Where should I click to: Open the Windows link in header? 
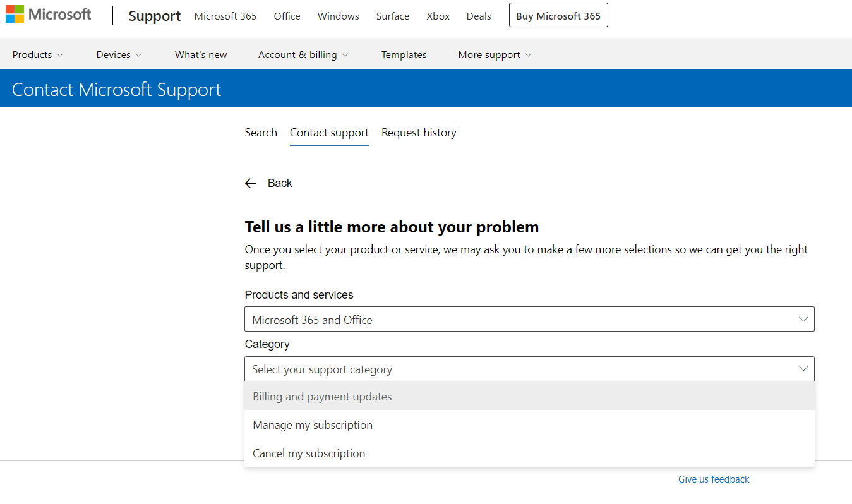point(339,16)
